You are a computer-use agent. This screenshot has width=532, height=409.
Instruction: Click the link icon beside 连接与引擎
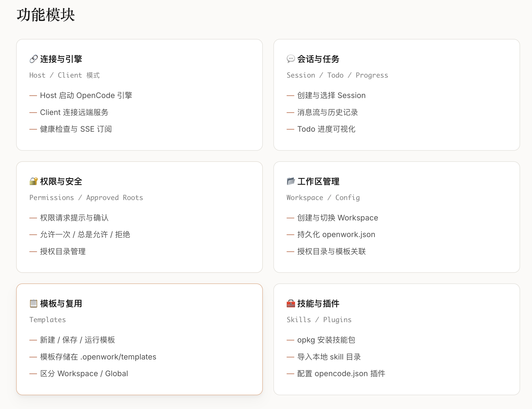(33, 59)
